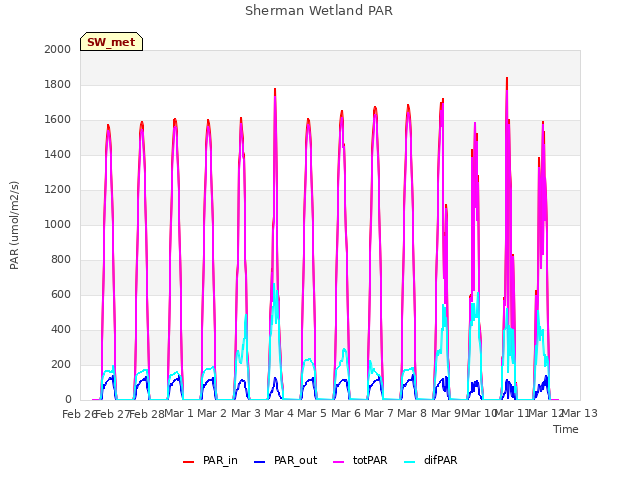Click the Mar 5 x-axis date label
The width and height of the screenshot is (640, 480).
pos(312,413)
